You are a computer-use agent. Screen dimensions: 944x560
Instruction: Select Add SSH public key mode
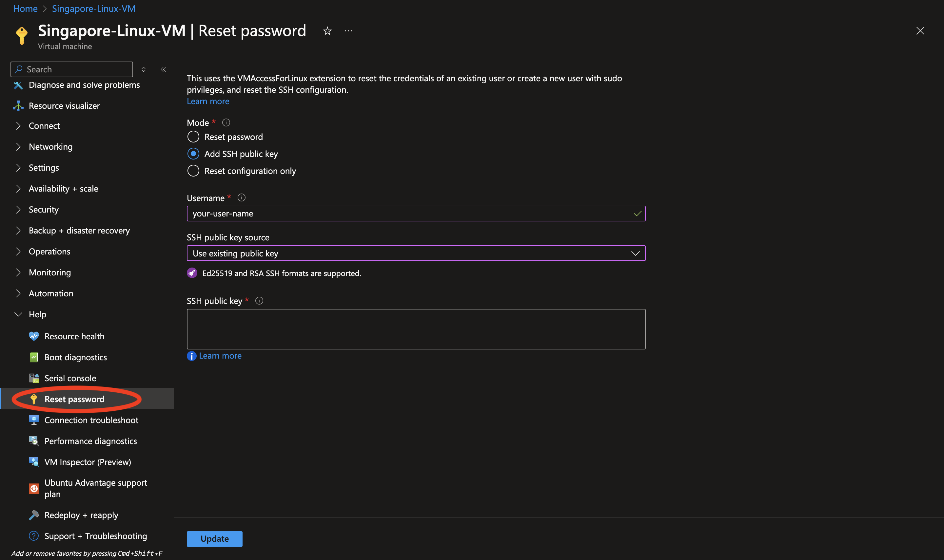(193, 154)
